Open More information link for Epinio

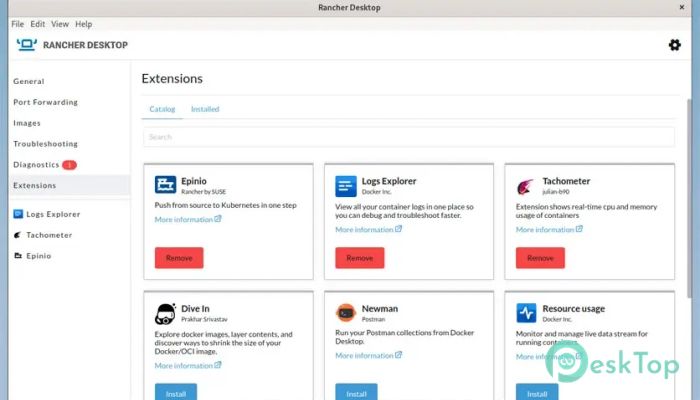tap(183, 219)
